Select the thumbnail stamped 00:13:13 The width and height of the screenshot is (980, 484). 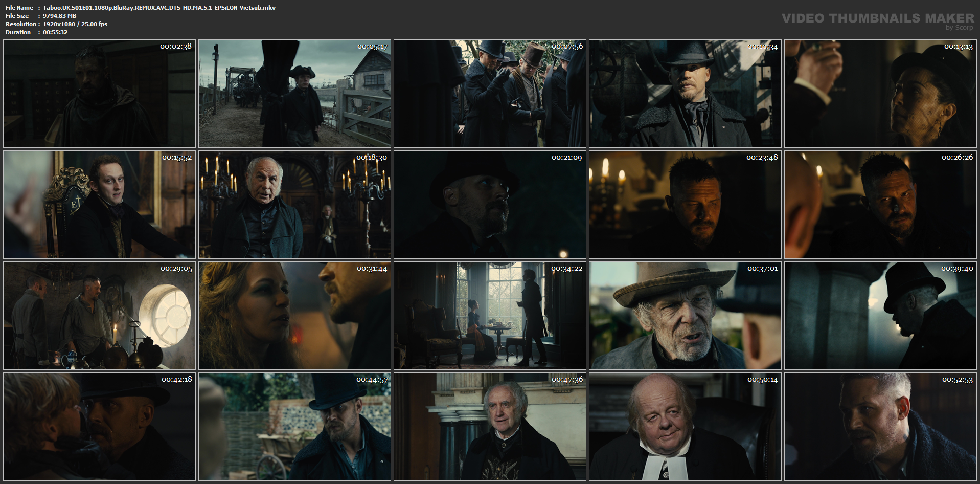click(x=881, y=94)
